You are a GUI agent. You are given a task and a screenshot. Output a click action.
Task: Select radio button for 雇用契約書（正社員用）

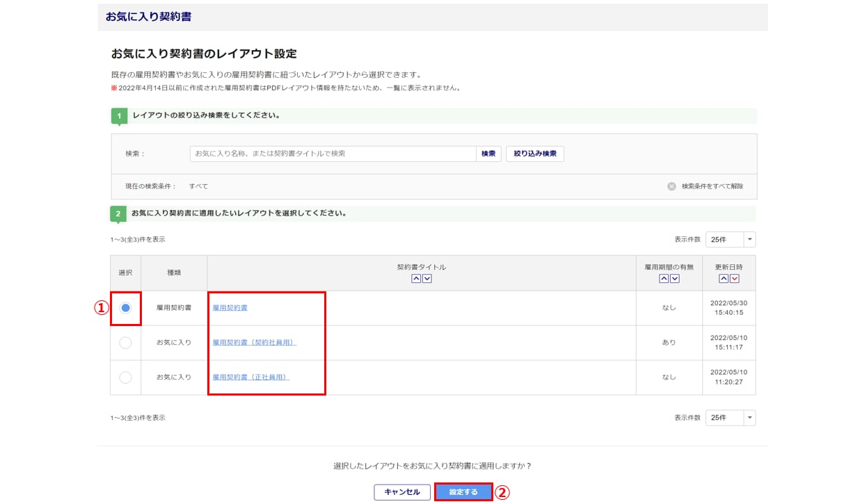(x=125, y=377)
